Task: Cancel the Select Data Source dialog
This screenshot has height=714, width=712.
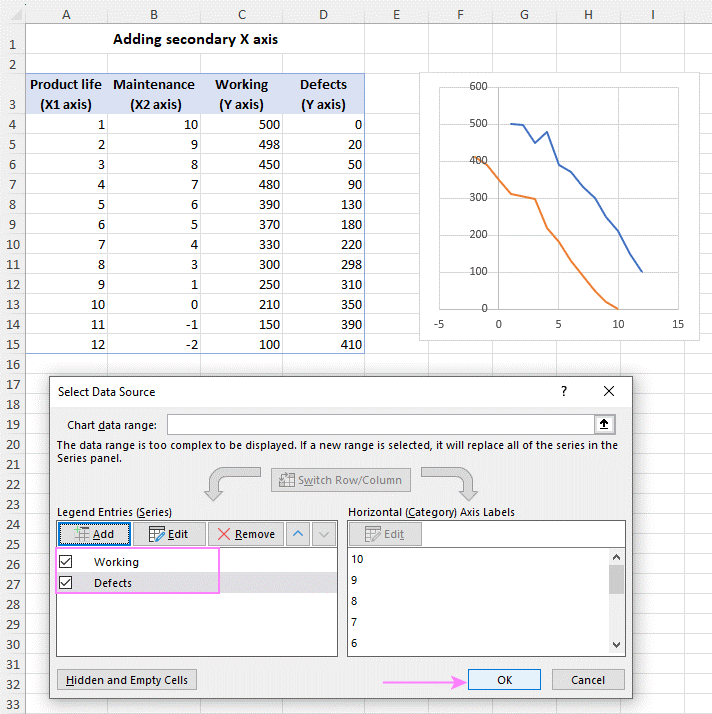Action: (588, 680)
